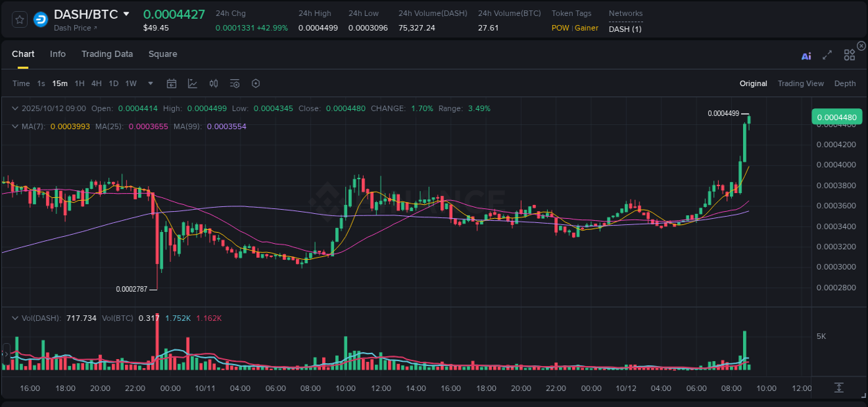
Task: Collapse the Vol indicator panel
Action: pyautogui.click(x=15, y=317)
